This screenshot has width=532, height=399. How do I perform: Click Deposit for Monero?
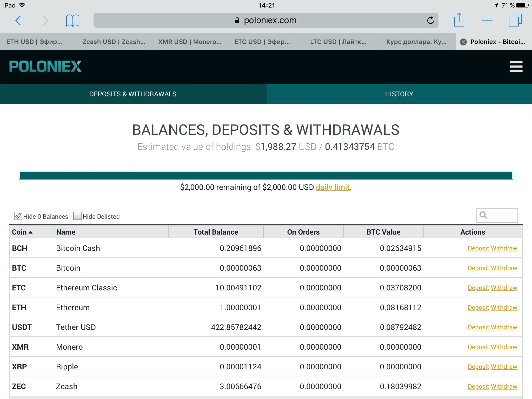[x=478, y=347]
